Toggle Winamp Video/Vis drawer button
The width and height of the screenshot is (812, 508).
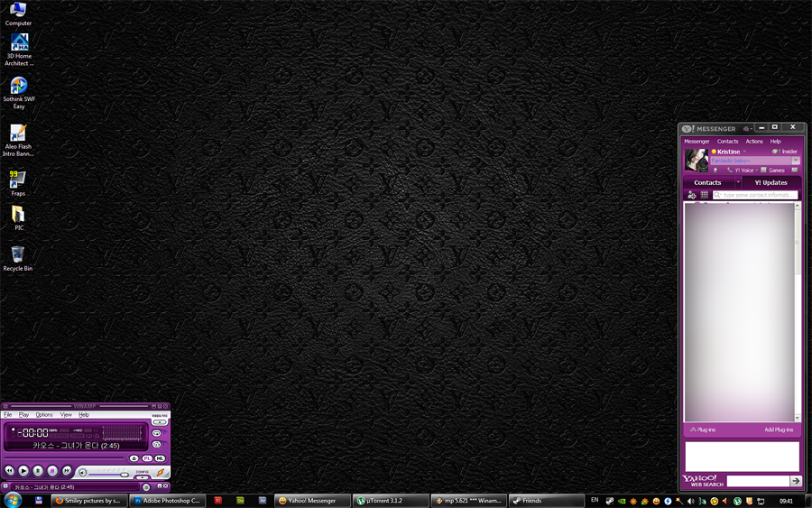[160, 421]
